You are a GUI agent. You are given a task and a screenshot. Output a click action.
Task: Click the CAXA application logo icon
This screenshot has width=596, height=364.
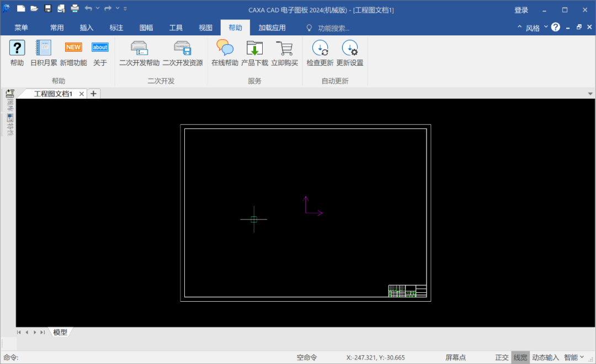coord(7,8)
